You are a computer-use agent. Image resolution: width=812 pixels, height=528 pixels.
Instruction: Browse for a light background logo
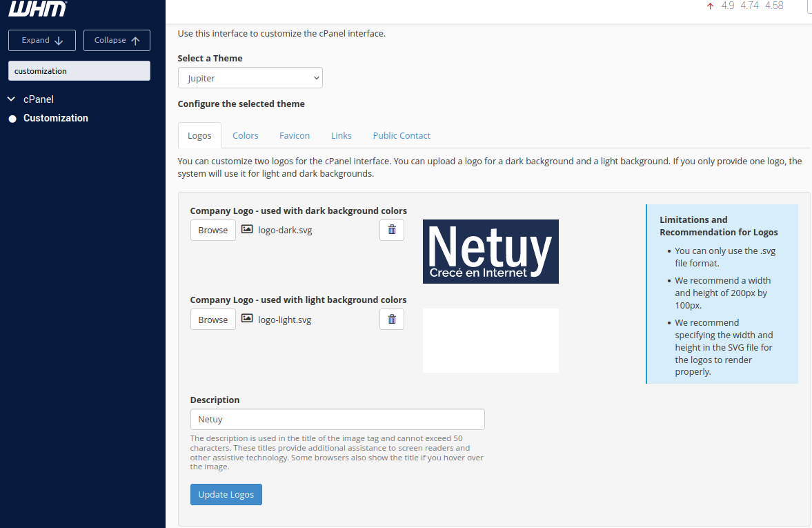click(213, 320)
